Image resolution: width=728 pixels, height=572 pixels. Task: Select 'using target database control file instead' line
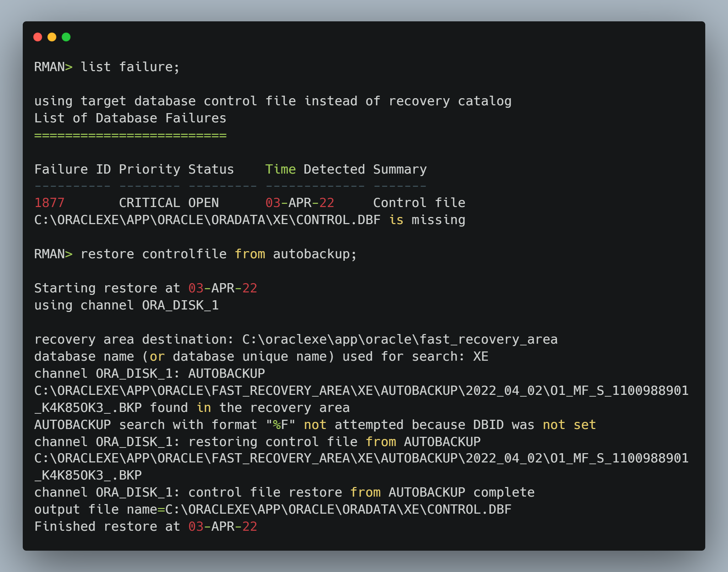point(273,101)
